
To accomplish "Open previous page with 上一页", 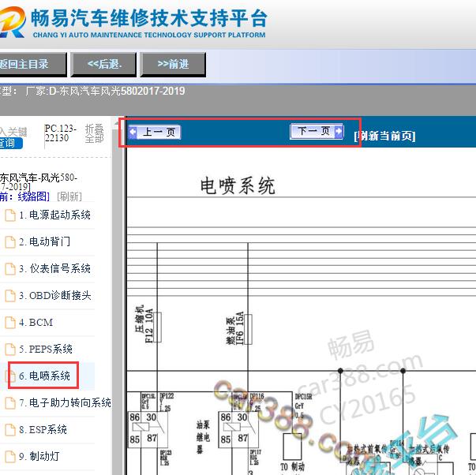I will [x=155, y=132].
